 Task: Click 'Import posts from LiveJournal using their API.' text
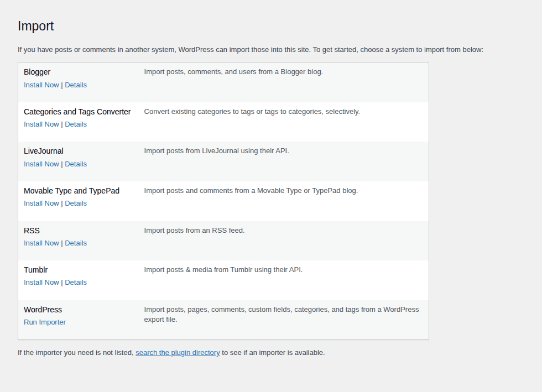pos(216,151)
